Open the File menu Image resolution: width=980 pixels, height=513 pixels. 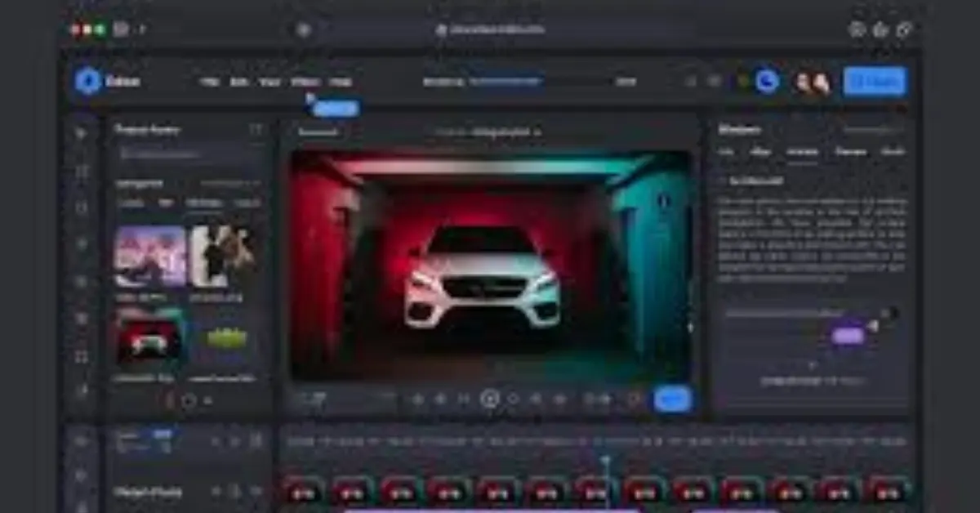(209, 82)
